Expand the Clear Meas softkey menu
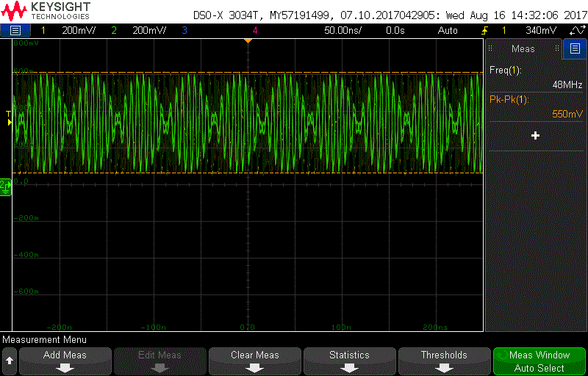This screenshot has width=588, height=376. tap(255, 361)
